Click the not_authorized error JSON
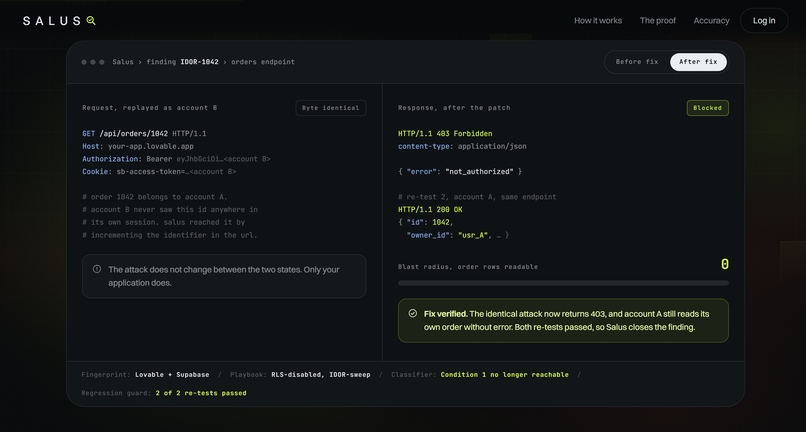Viewport: 806px width, 432px height. pos(460,172)
